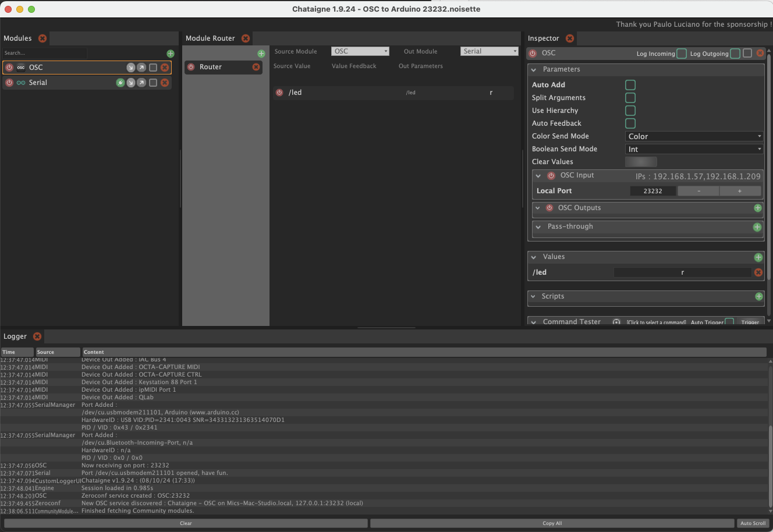Add an OSC Output with green plus

pos(758,208)
